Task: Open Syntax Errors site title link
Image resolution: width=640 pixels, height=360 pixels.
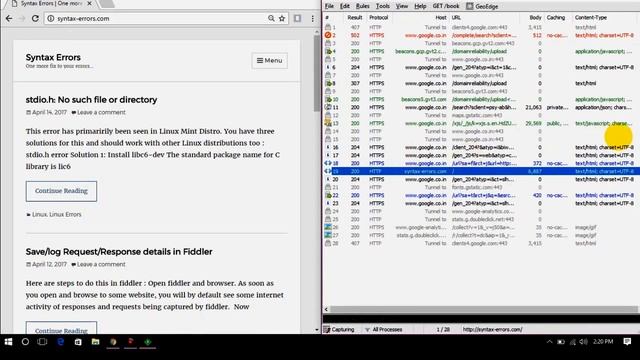Action: pyautogui.click(x=53, y=58)
